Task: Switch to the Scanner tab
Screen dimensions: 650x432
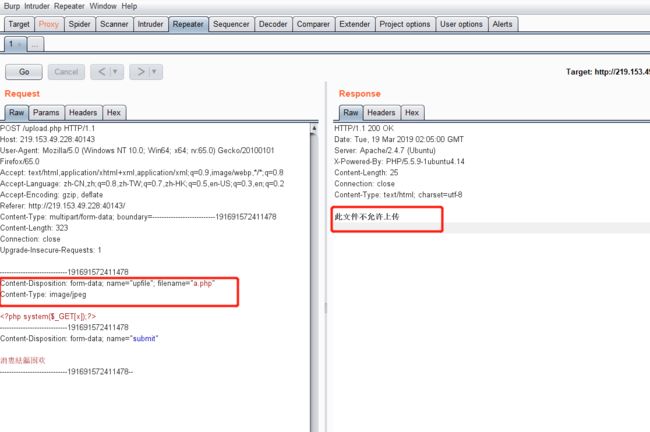Action: 114,24
